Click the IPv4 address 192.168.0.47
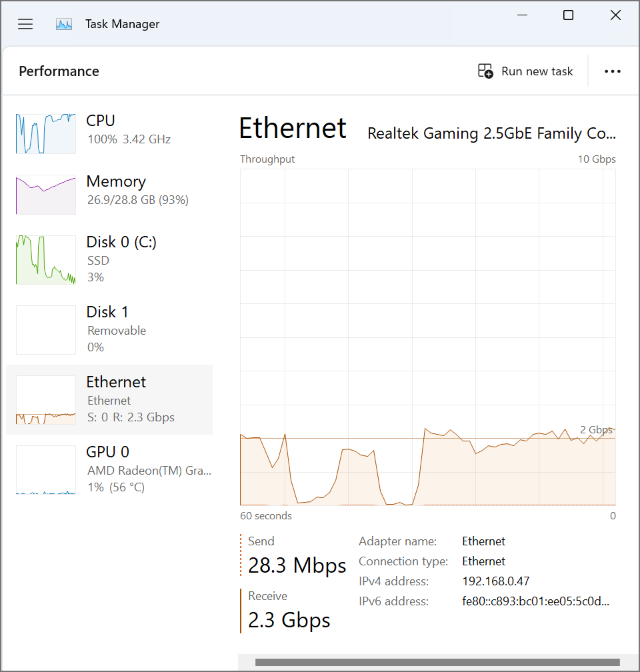The width and height of the screenshot is (640, 672). (x=496, y=581)
